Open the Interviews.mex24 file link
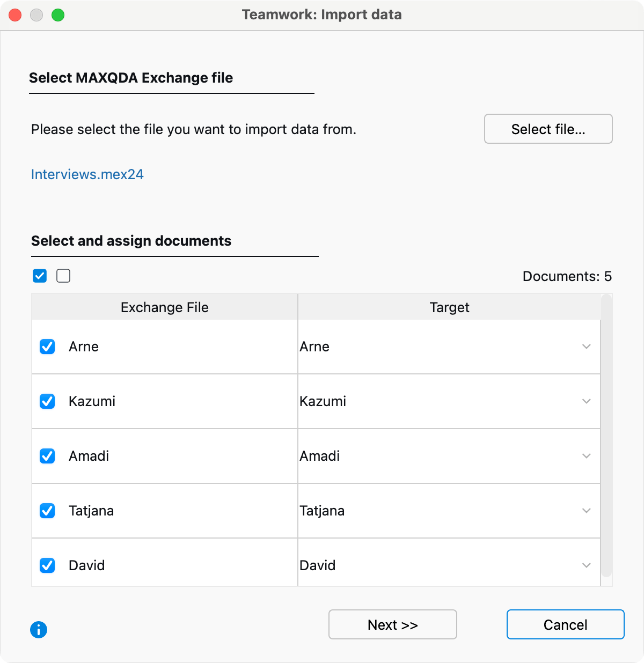Viewport: 644px width, 663px height. [x=87, y=174]
